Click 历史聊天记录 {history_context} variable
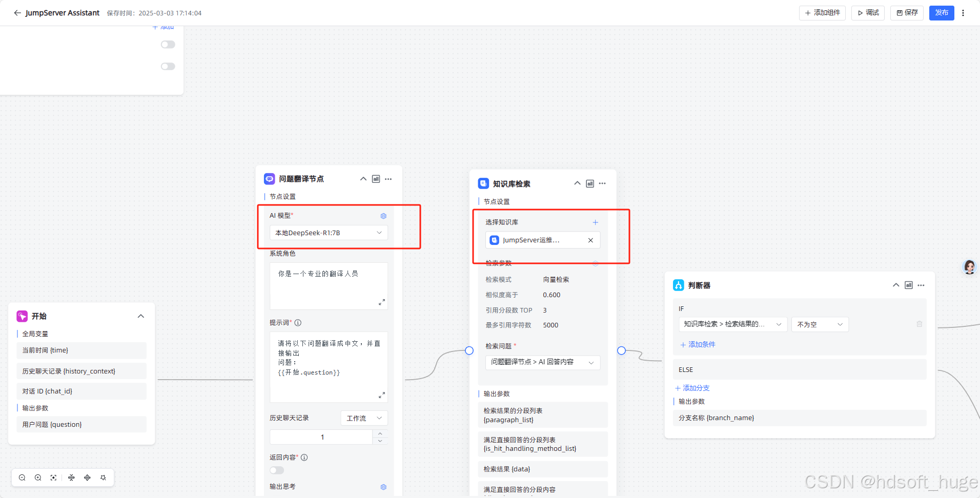The height and width of the screenshot is (498, 980). 81,371
